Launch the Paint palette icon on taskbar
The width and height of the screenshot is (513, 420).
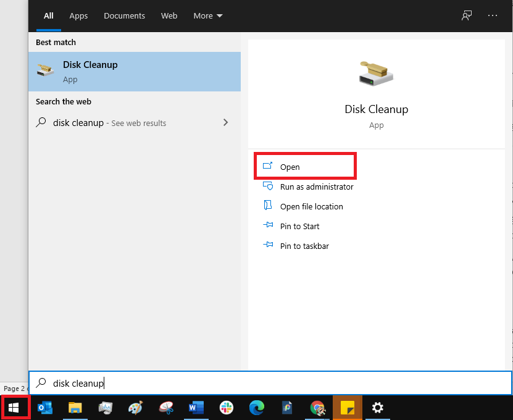click(135, 408)
